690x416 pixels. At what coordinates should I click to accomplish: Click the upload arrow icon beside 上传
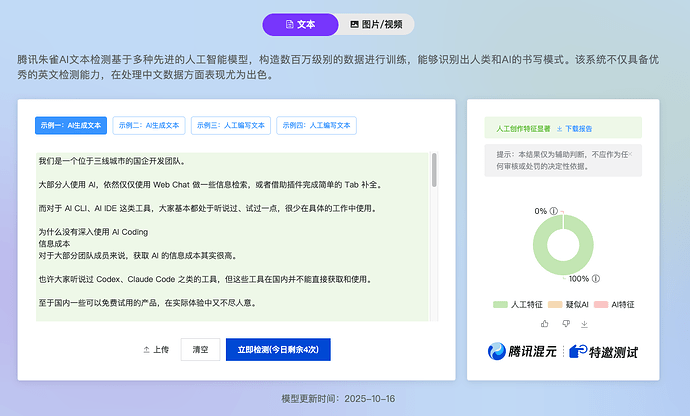click(x=147, y=350)
